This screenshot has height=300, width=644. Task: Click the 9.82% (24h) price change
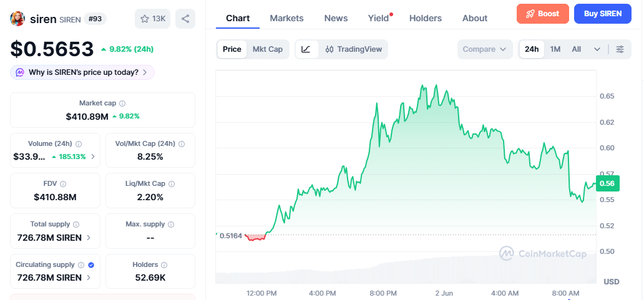click(x=127, y=49)
